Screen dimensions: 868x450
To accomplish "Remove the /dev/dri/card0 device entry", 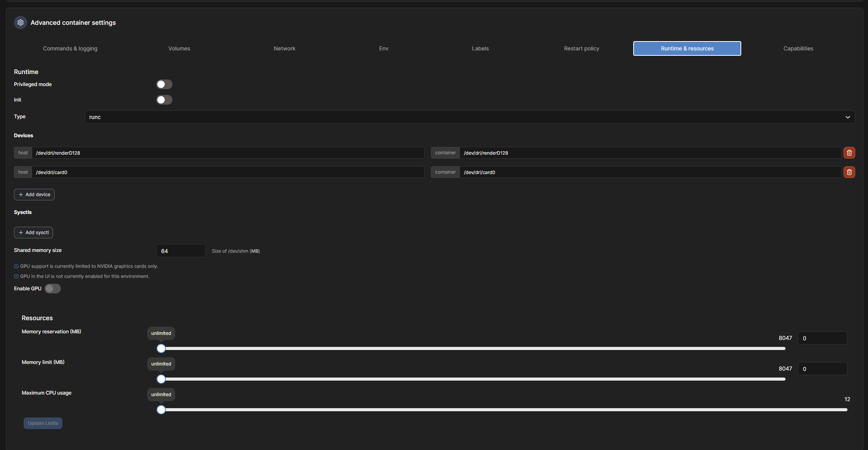I will 849,172.
